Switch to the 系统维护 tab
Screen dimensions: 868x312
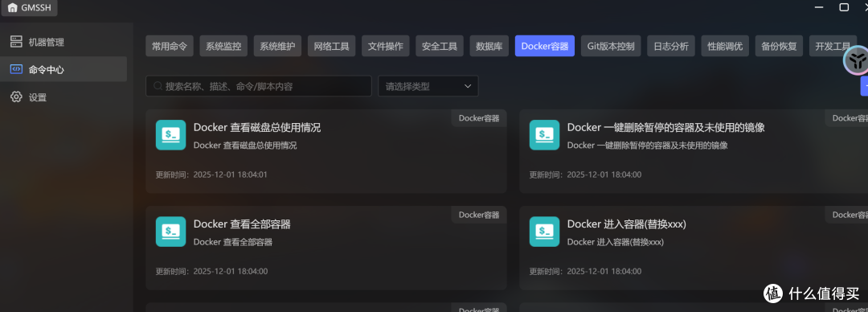[277, 46]
